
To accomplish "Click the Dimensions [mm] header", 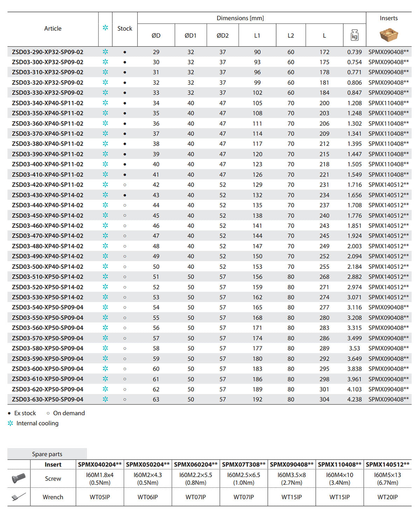I will [240, 18].
